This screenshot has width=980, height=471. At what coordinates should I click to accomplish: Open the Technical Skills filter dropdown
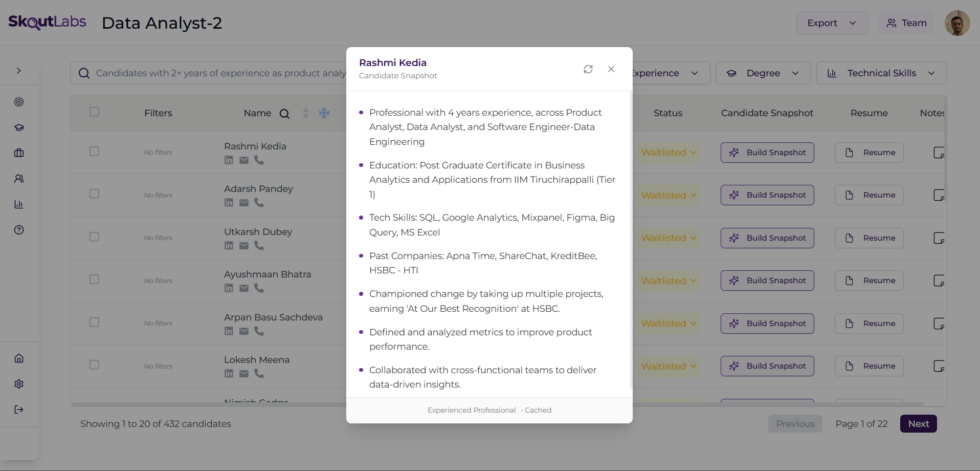click(x=882, y=73)
